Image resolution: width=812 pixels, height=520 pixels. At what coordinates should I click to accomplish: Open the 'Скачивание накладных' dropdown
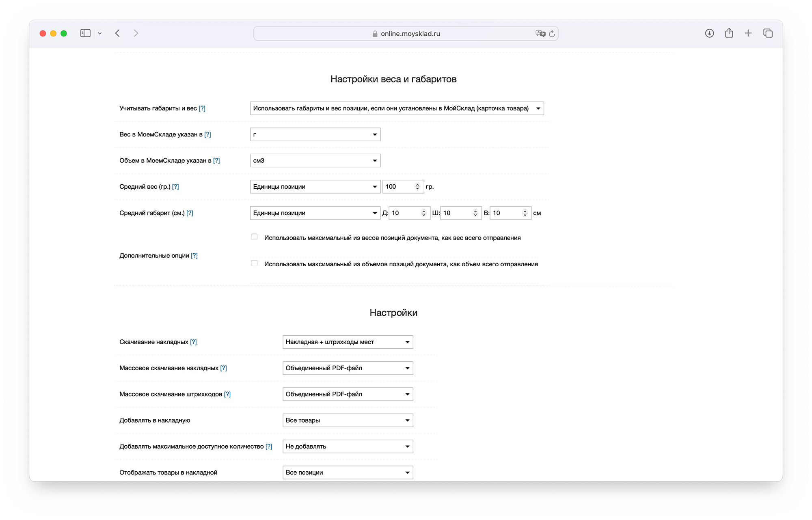tap(348, 342)
